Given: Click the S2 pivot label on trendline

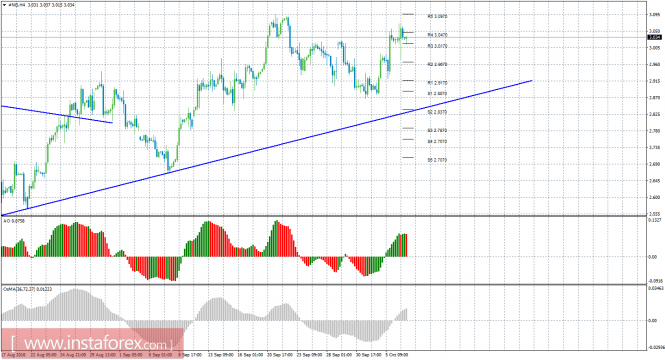Looking at the screenshot, I should tap(437, 112).
